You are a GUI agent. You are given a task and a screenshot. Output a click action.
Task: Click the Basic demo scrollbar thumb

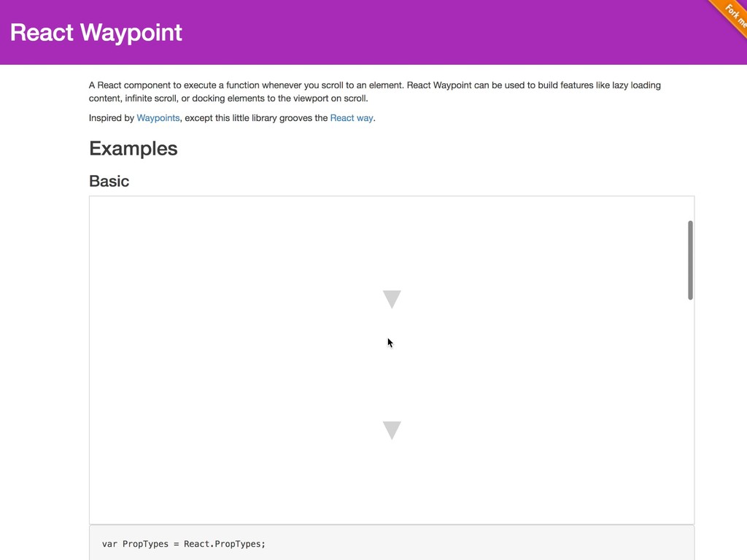tap(690, 260)
